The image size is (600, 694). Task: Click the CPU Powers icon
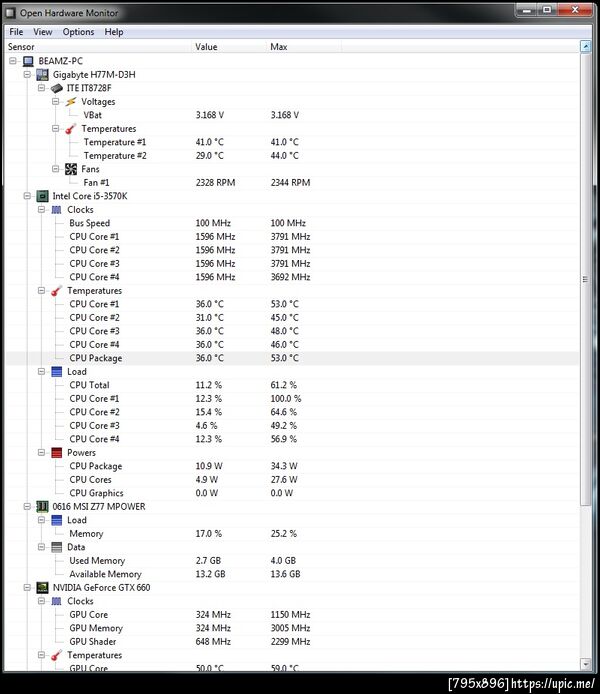pos(57,453)
